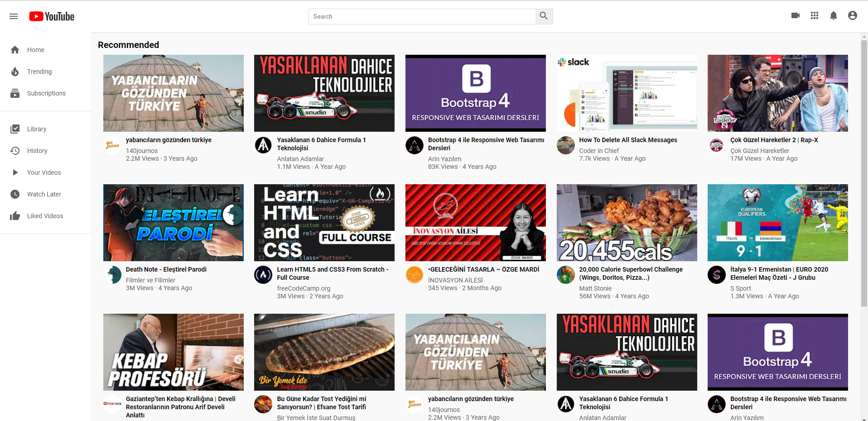Screen dimensions: 868x421
Task: Select the Trending flame icon
Action: pos(15,71)
